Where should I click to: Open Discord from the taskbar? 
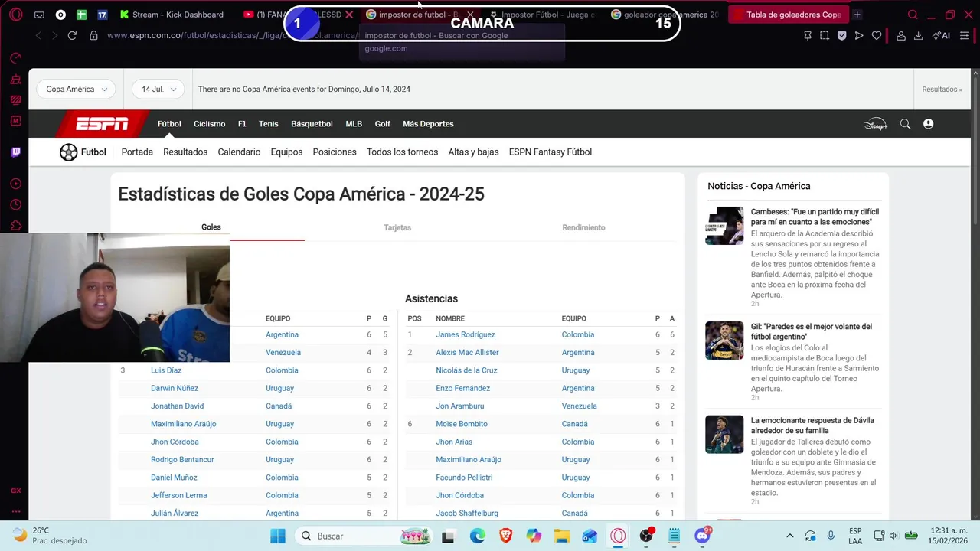coord(703,536)
